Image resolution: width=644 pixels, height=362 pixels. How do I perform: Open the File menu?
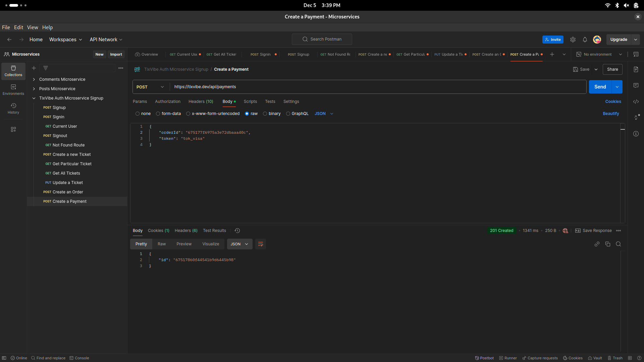click(6, 27)
